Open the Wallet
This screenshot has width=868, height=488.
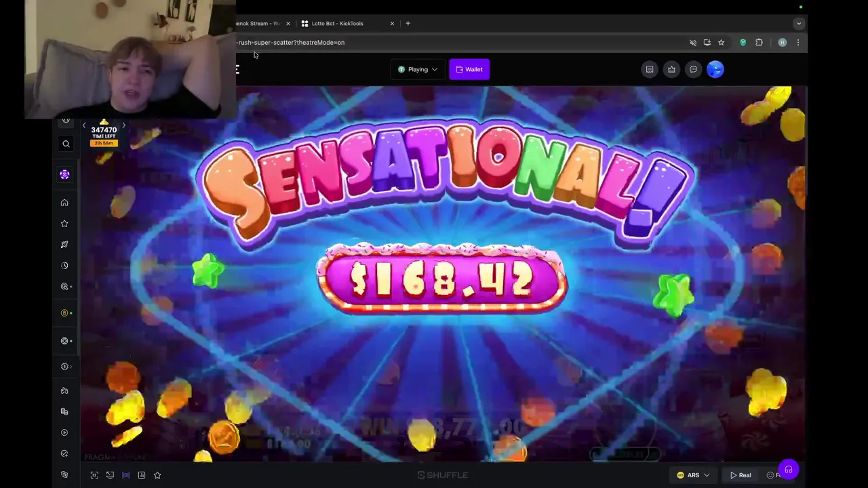[469, 69]
